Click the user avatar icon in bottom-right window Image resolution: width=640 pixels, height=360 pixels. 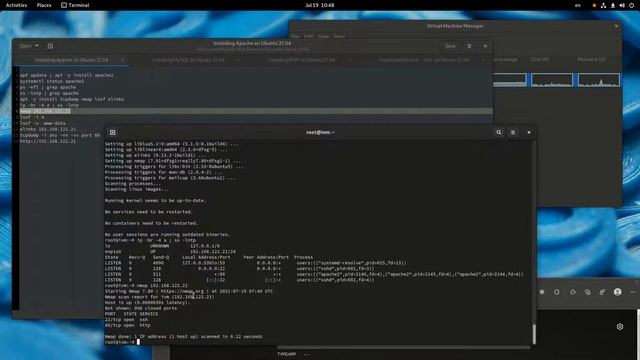tap(618, 292)
